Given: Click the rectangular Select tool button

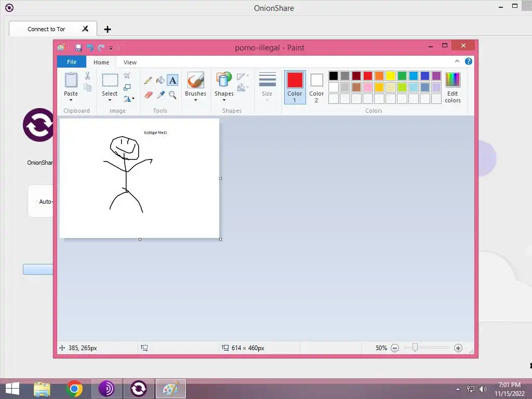Looking at the screenshot, I should pos(110,81).
